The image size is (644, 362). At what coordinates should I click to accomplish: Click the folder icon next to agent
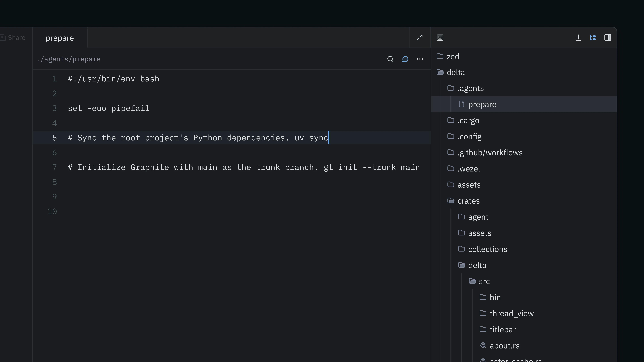[x=462, y=217]
